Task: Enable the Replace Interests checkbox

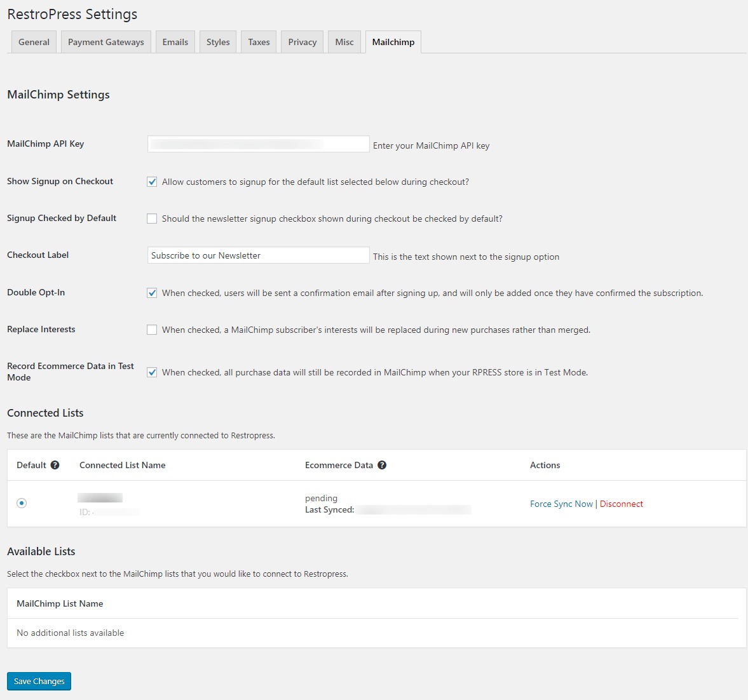Action: (x=152, y=330)
